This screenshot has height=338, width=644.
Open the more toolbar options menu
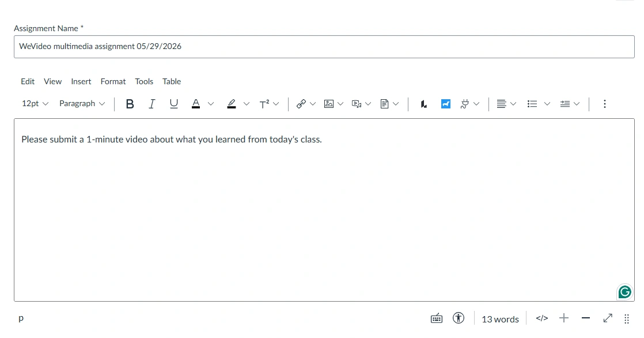click(x=605, y=104)
